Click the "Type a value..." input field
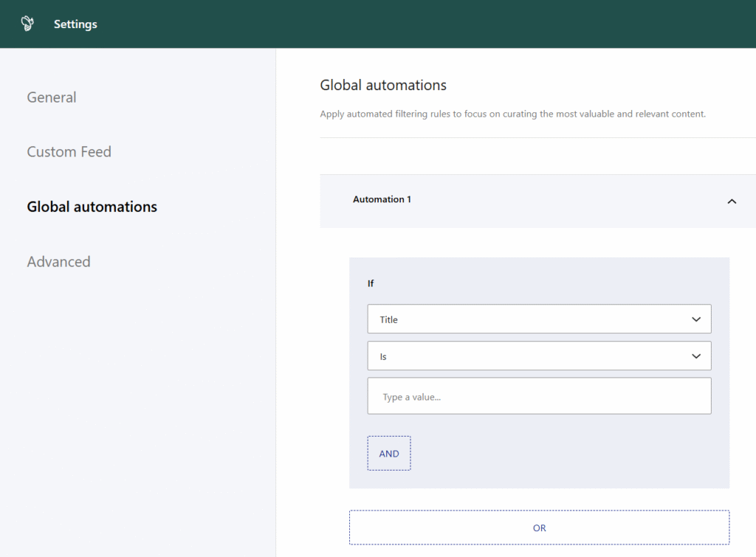This screenshot has height=557, width=756. click(539, 395)
